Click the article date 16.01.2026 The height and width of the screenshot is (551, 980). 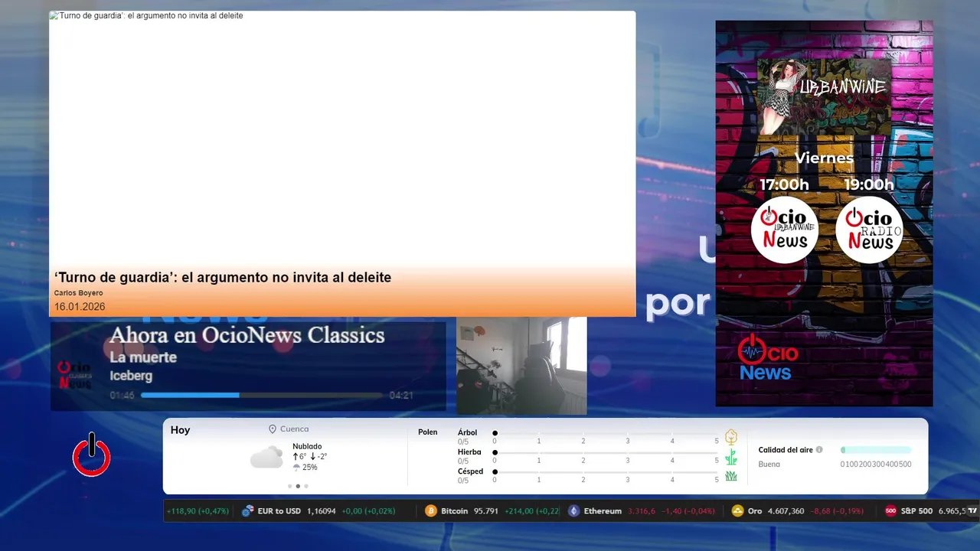80,307
